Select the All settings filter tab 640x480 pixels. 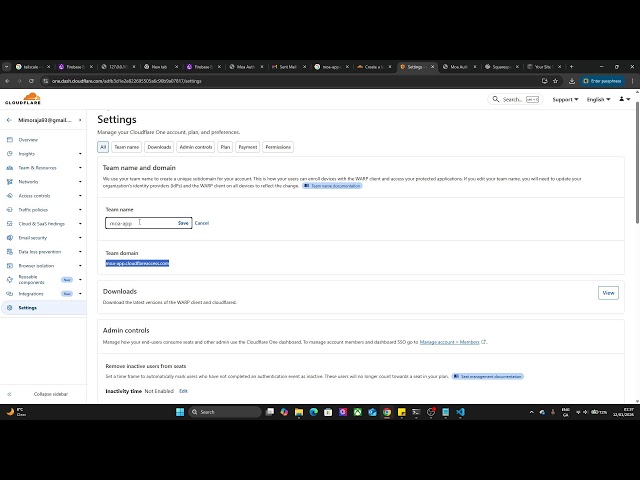click(103, 147)
